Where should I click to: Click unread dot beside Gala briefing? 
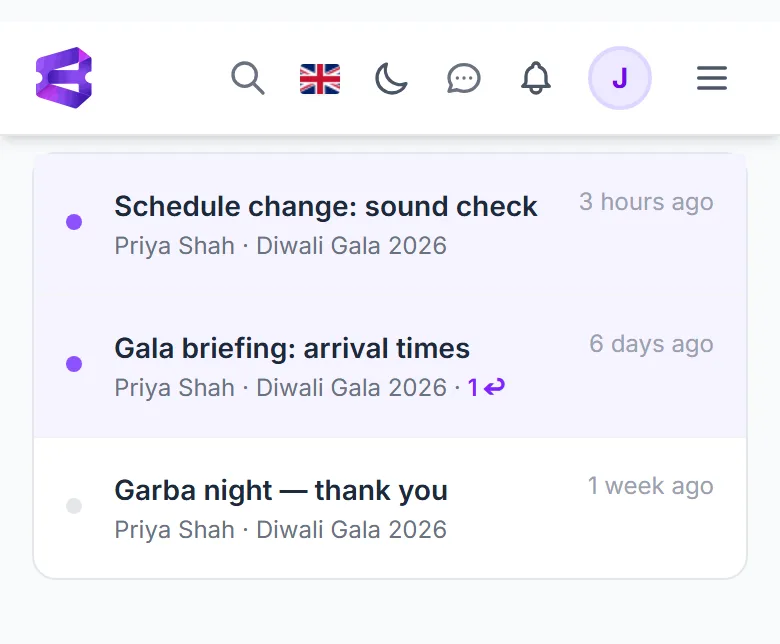point(74,364)
